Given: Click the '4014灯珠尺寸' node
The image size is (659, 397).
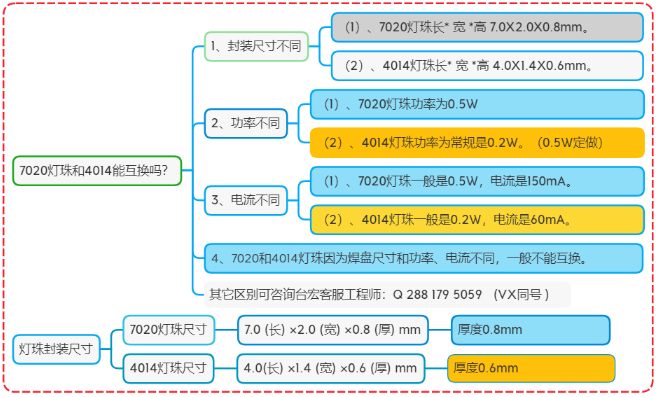Looking at the screenshot, I should coord(169,368).
